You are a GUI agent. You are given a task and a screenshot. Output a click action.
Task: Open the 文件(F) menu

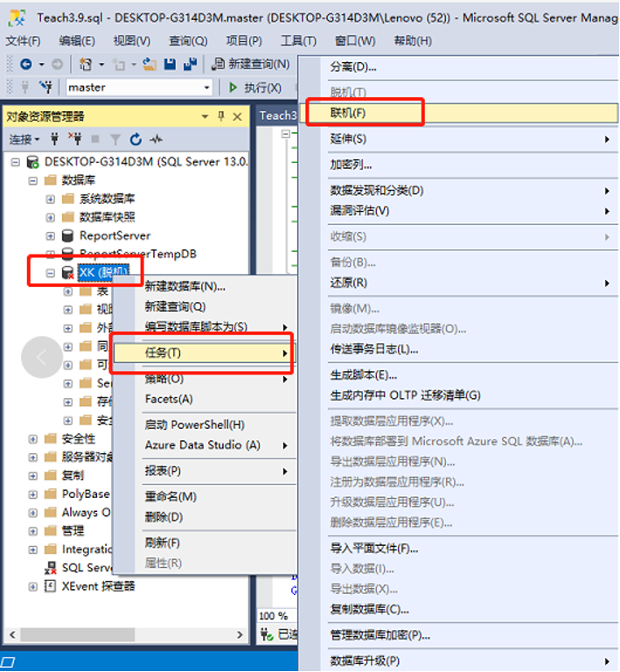(23, 41)
